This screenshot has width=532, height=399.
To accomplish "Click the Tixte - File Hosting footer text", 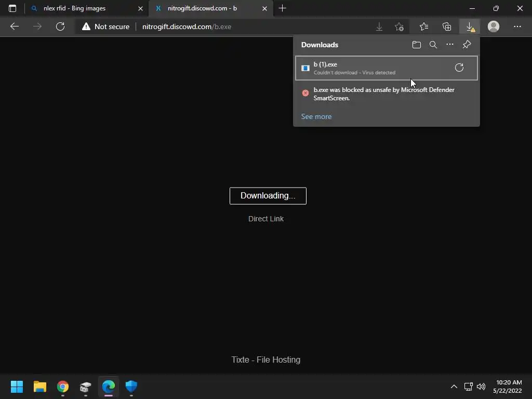I will click(266, 360).
